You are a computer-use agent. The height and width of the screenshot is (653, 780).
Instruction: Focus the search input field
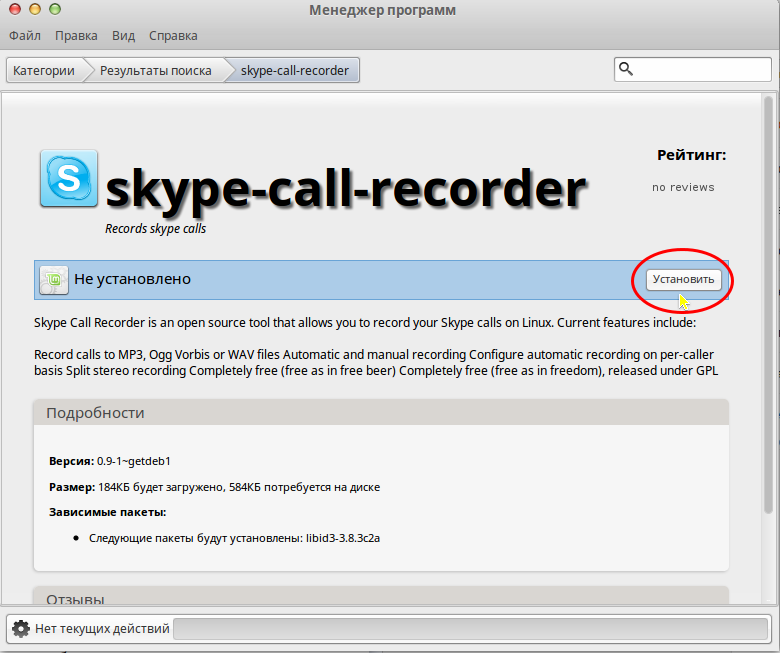pyautogui.click(x=692, y=69)
